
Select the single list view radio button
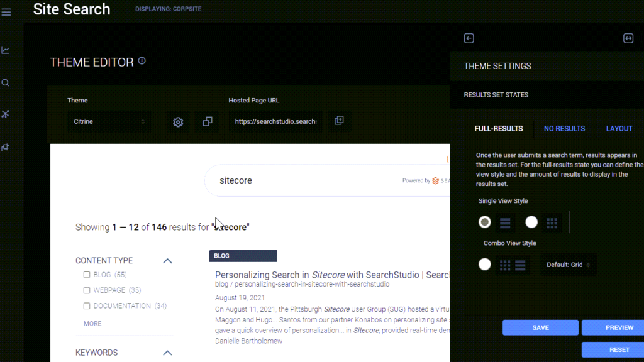click(x=485, y=222)
